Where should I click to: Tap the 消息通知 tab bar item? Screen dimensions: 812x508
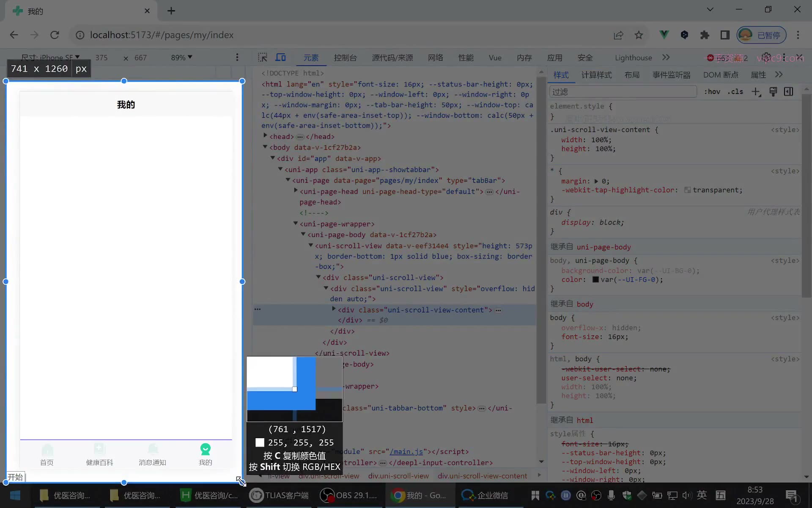pos(153,455)
